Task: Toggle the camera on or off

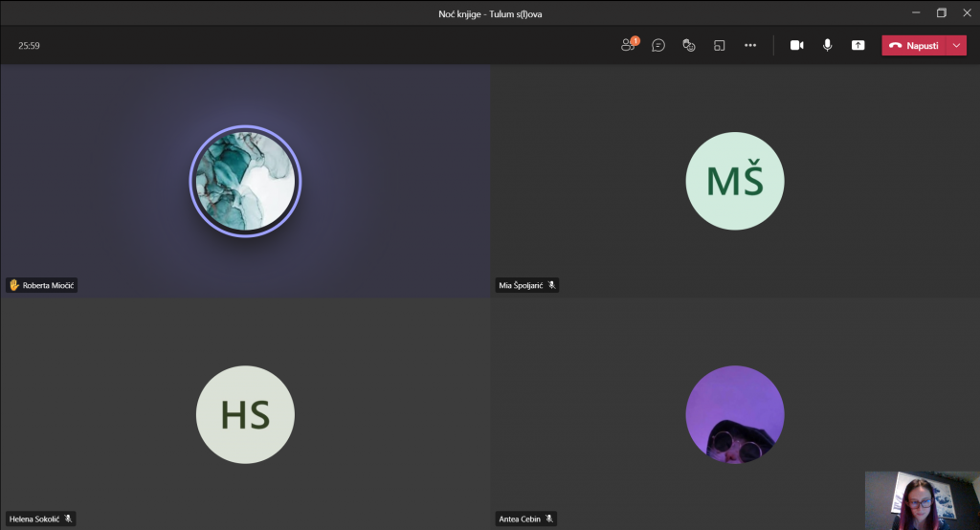Action: click(x=796, y=45)
